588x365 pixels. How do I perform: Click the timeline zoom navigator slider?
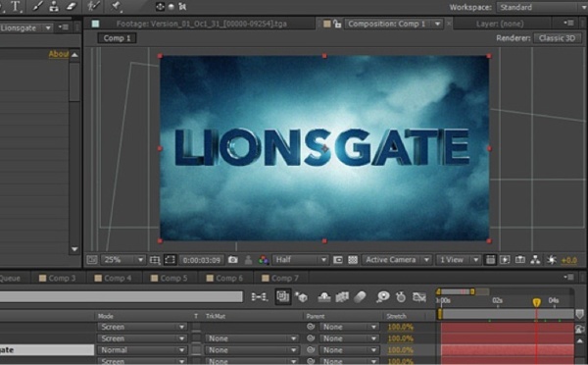pos(456,291)
